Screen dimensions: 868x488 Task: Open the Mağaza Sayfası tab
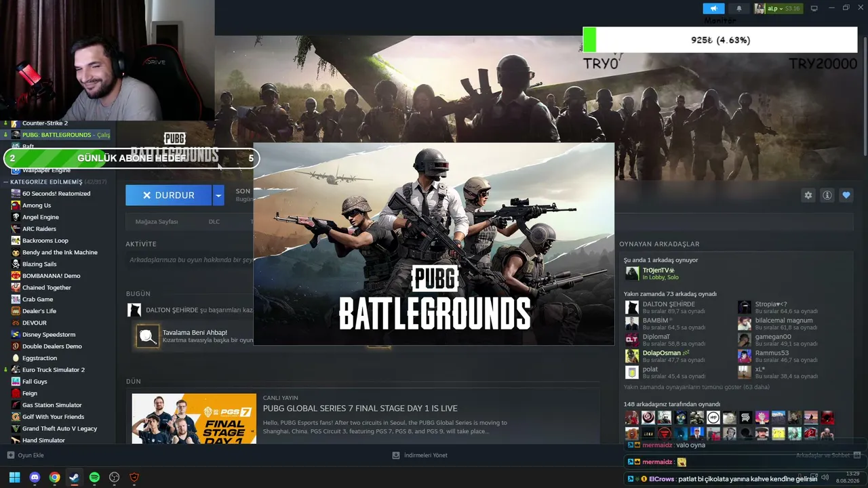tap(157, 222)
